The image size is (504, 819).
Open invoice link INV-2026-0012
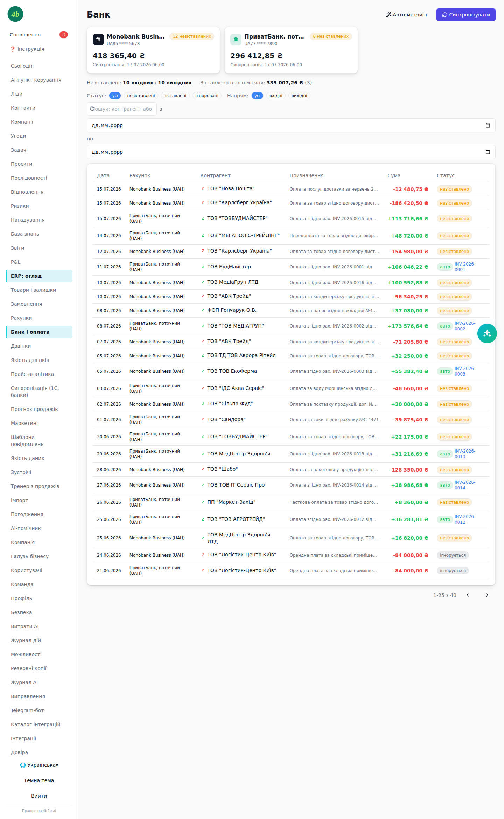(x=465, y=519)
